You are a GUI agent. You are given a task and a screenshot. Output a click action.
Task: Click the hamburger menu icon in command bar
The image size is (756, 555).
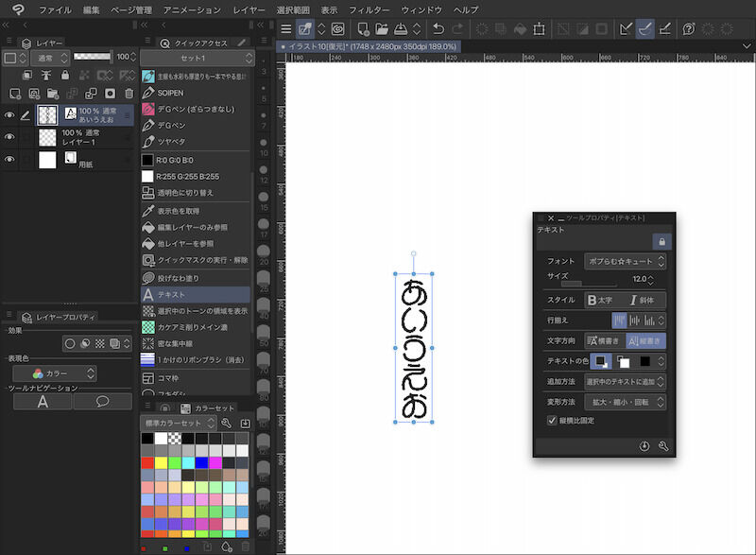coord(286,29)
